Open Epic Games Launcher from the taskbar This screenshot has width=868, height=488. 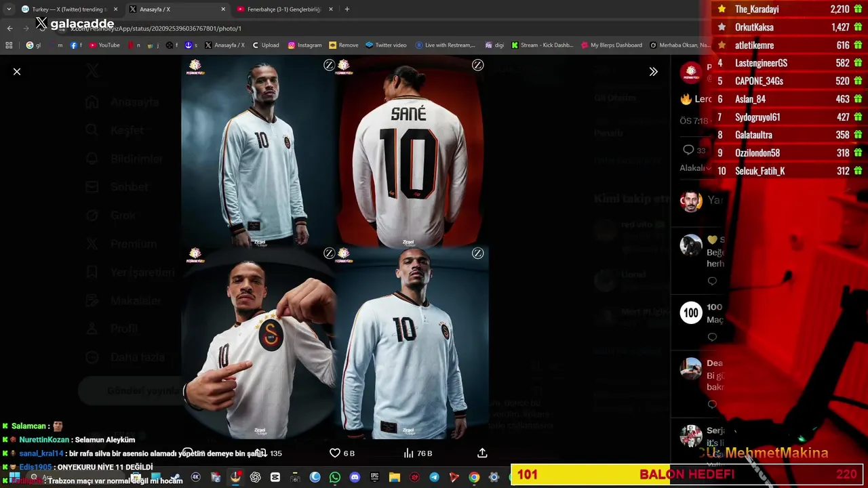coord(374,477)
